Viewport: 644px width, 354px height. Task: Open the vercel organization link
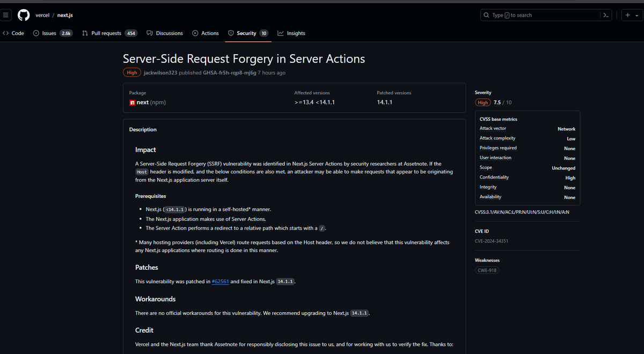coord(42,15)
